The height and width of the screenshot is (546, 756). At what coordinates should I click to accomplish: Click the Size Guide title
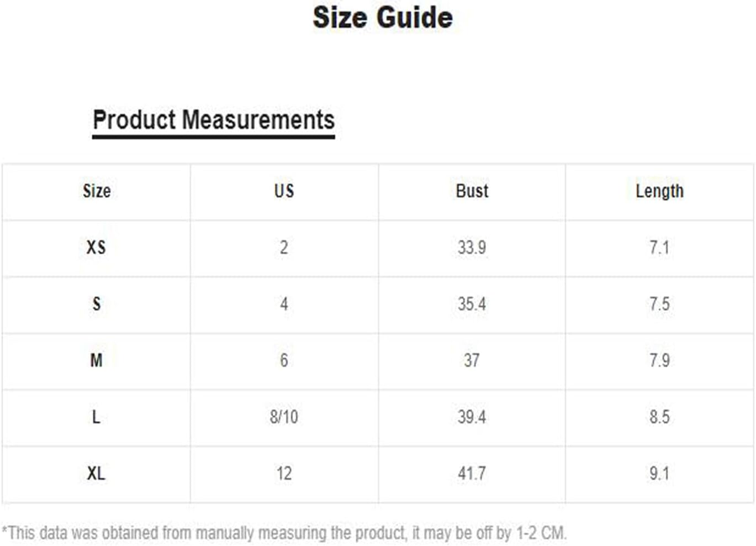[383, 17]
